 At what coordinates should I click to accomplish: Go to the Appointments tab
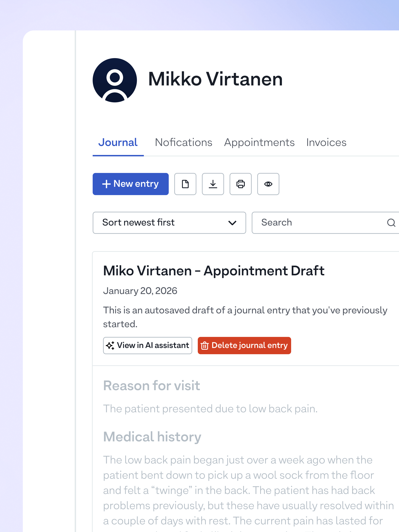click(259, 143)
